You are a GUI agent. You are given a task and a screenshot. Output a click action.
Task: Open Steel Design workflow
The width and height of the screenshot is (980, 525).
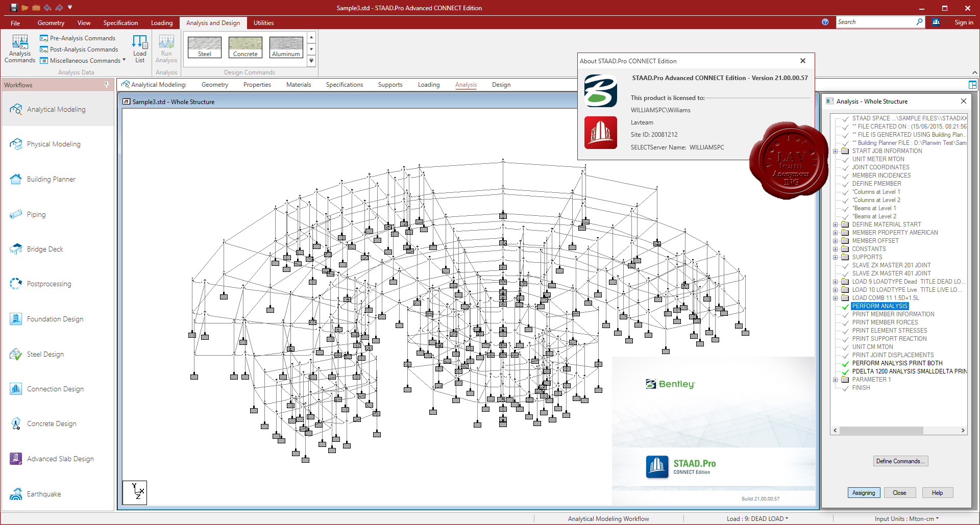[x=57, y=354]
